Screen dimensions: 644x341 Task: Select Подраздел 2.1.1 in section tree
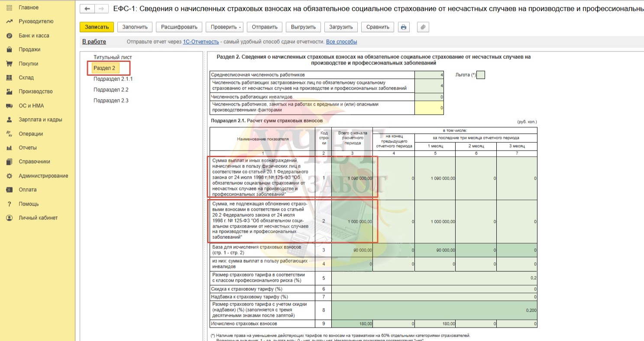click(113, 79)
